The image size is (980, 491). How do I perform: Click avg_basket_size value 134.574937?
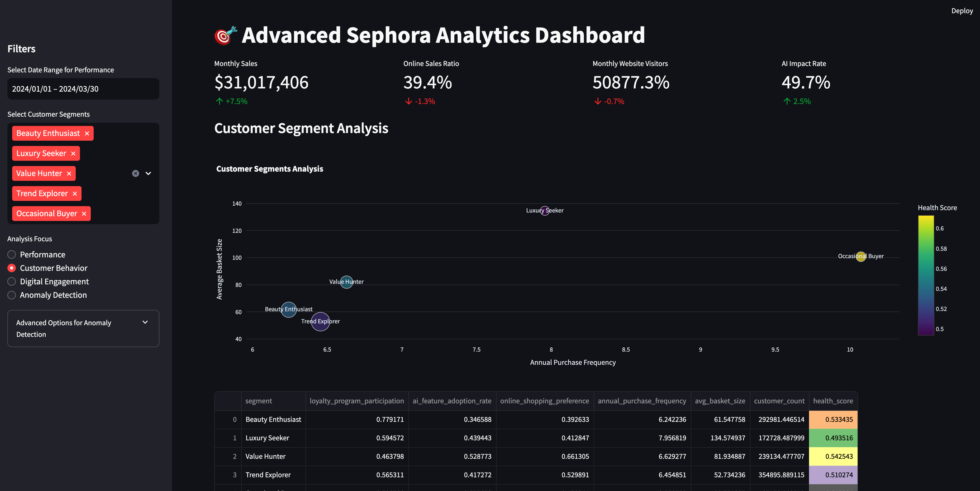tap(720, 438)
